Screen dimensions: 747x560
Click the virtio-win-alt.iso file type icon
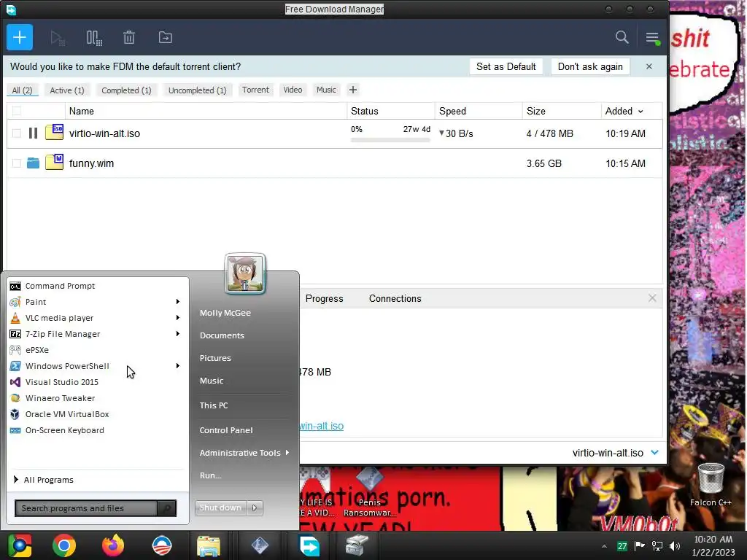tap(54, 132)
